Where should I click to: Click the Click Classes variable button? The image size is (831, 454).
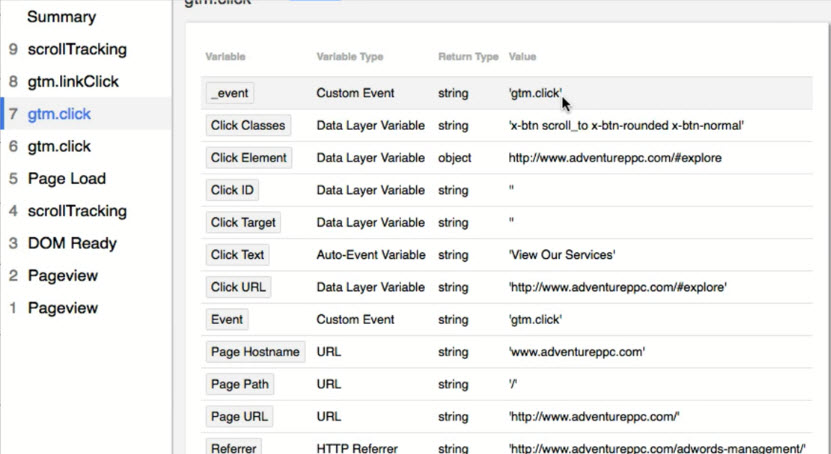click(248, 126)
